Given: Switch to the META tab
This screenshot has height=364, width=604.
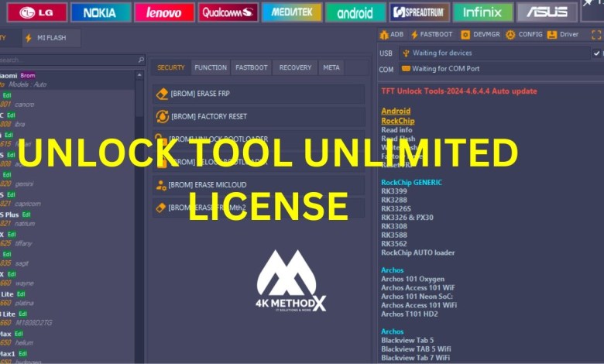Looking at the screenshot, I should (331, 67).
